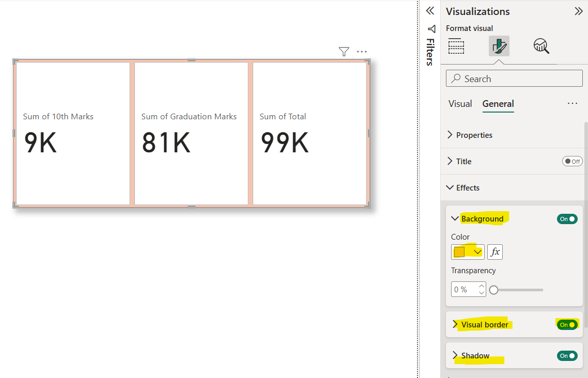Collapse the Visualizations pane with double-chevron
The height and width of the screenshot is (378, 588).
578,11
